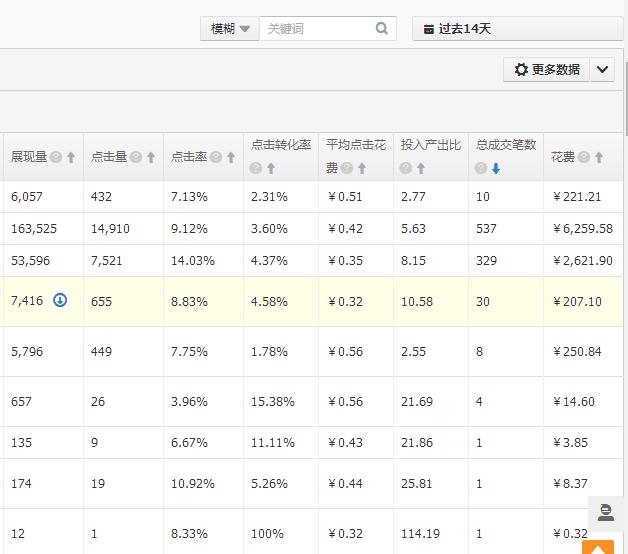This screenshot has height=554, width=628.
Task: Show help for 投入产出比 column
Action: (406, 168)
